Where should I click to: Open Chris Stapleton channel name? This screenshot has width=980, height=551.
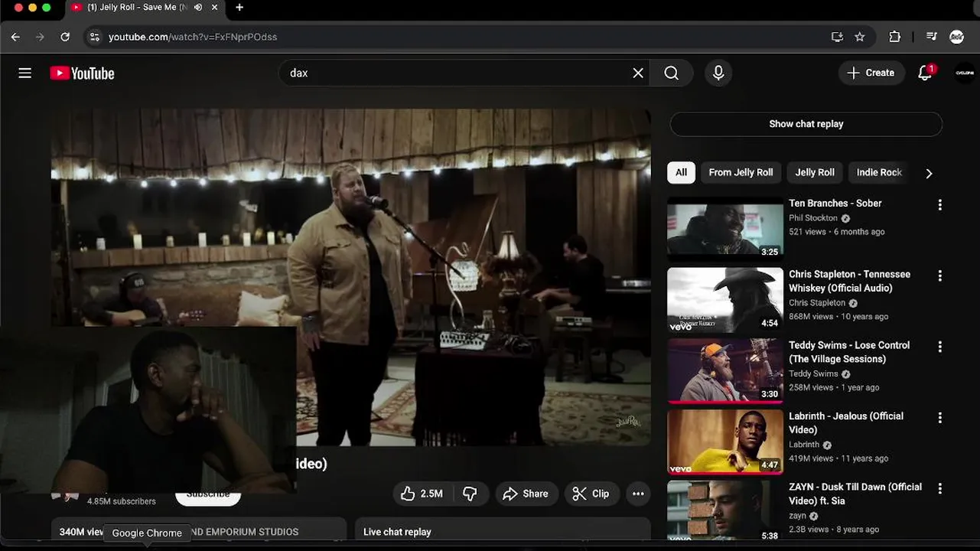817,303
